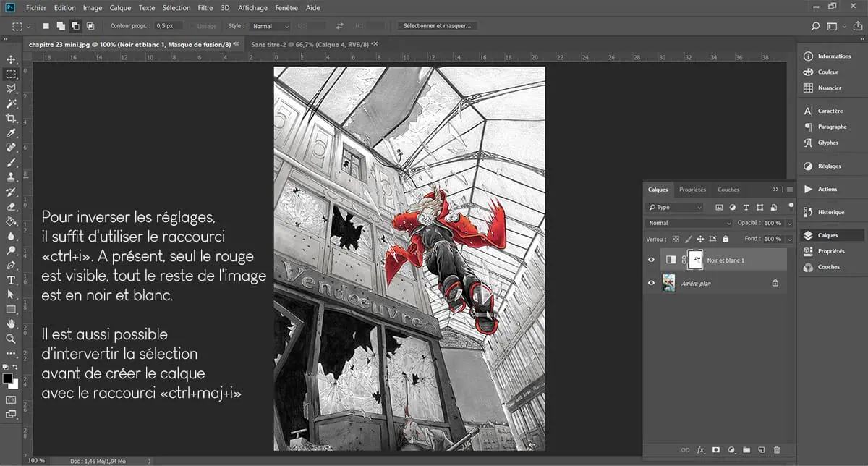Open the tool preset picker arrow
The width and height of the screenshot is (868, 466).
28,26
